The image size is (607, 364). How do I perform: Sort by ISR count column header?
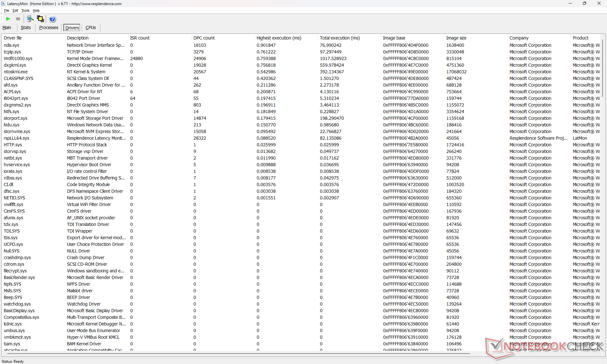(140, 38)
